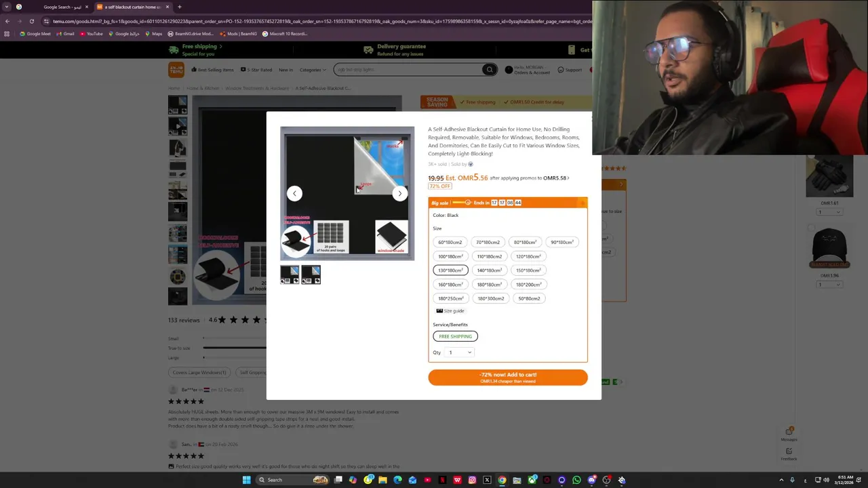The width and height of the screenshot is (868, 488).
Task: Select the second small thumbnail under popup image
Action: click(311, 274)
